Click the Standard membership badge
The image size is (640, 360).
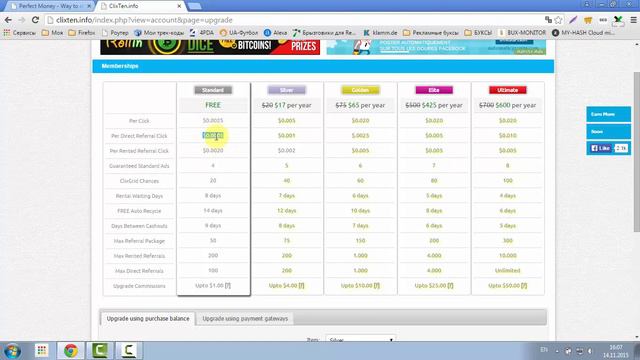[213, 90]
